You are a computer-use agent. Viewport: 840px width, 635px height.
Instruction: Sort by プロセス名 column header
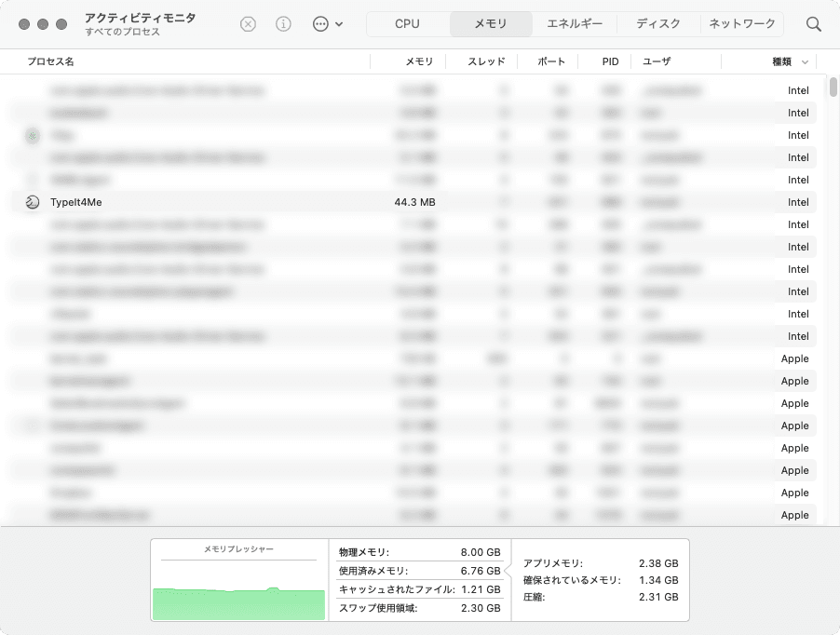[x=50, y=61]
